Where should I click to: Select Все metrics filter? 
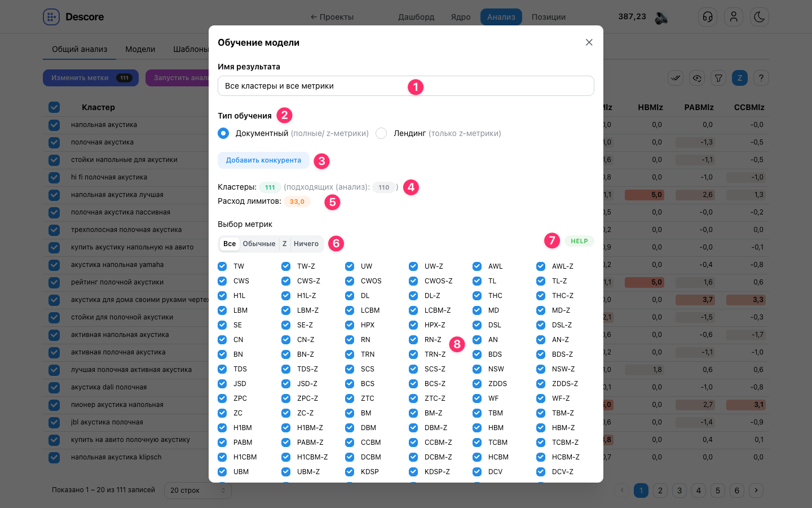(230, 244)
